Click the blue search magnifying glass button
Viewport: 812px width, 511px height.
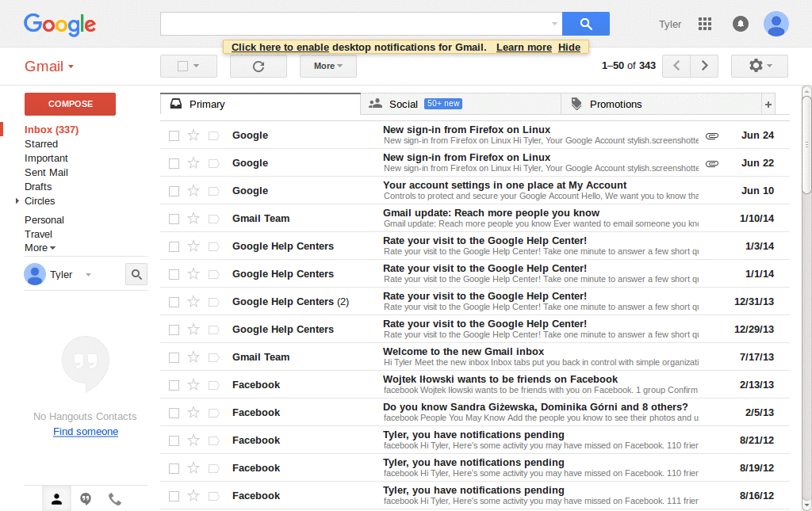point(586,24)
